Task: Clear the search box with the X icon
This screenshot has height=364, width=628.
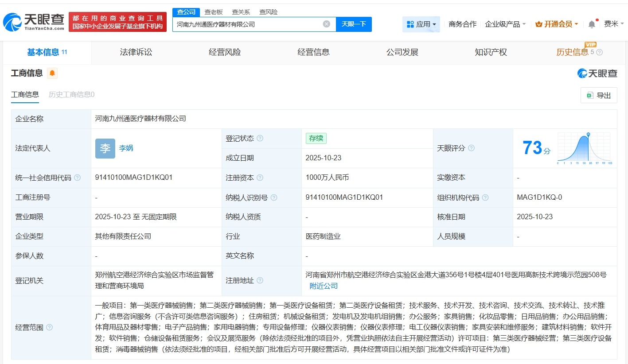Action: pos(326,24)
